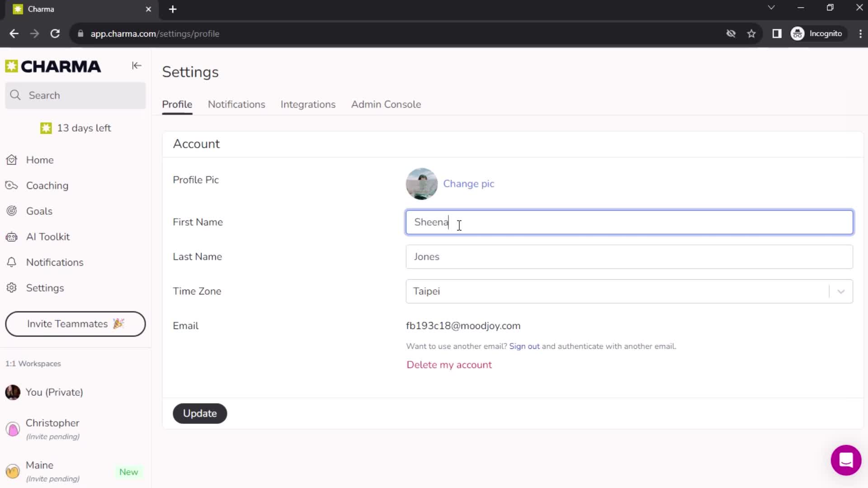Click Sign out link
This screenshot has width=868, height=488.
[524, 346]
